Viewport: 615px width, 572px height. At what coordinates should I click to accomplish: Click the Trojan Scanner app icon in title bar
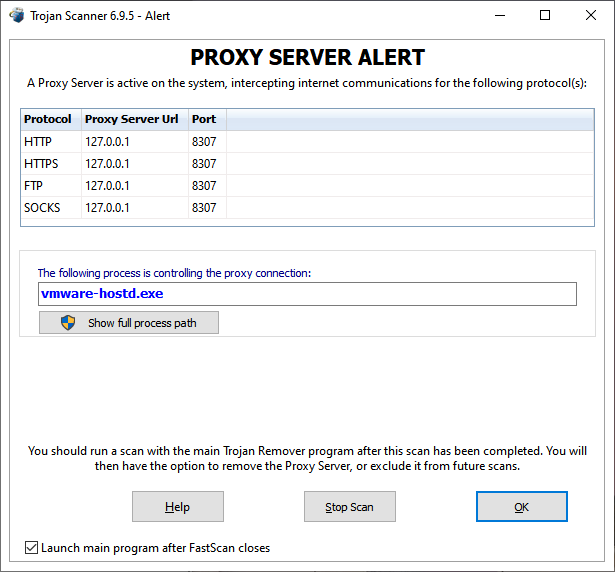tap(16, 16)
